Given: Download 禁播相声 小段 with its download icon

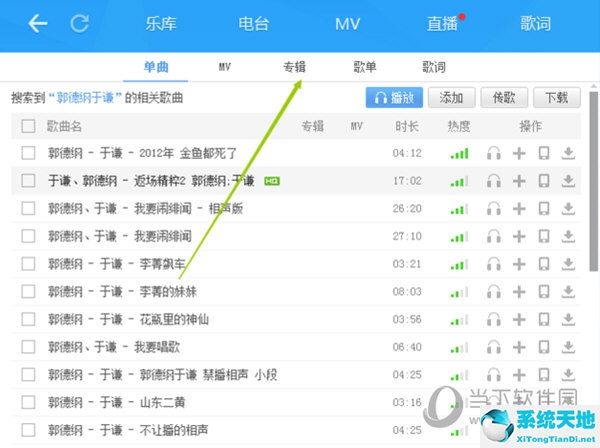Looking at the screenshot, I should point(568,375).
